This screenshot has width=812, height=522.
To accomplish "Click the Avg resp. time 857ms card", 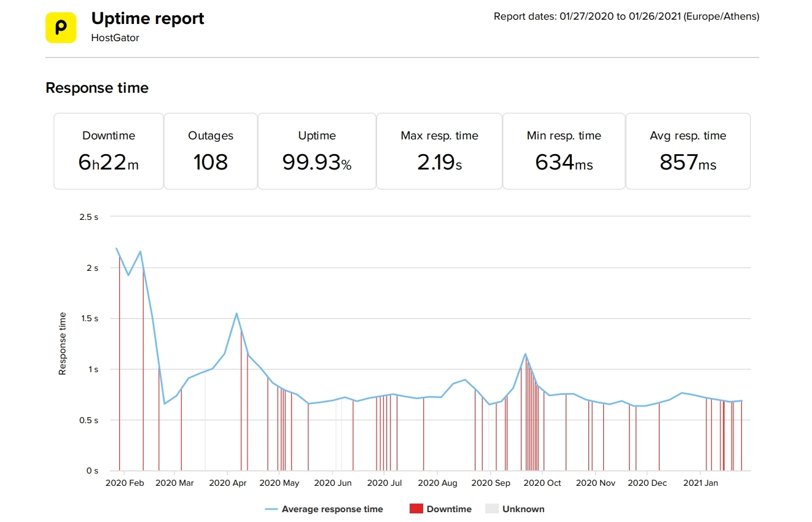I will (688, 151).
